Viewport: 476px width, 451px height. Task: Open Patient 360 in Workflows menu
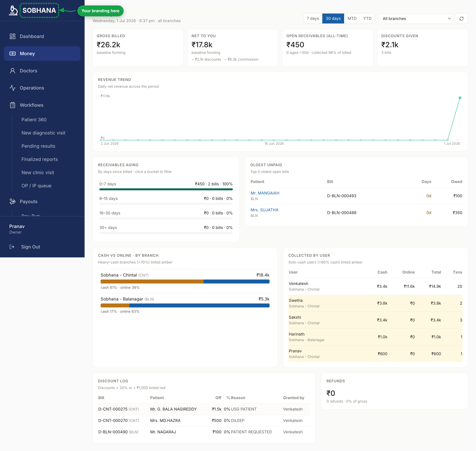pos(34,119)
